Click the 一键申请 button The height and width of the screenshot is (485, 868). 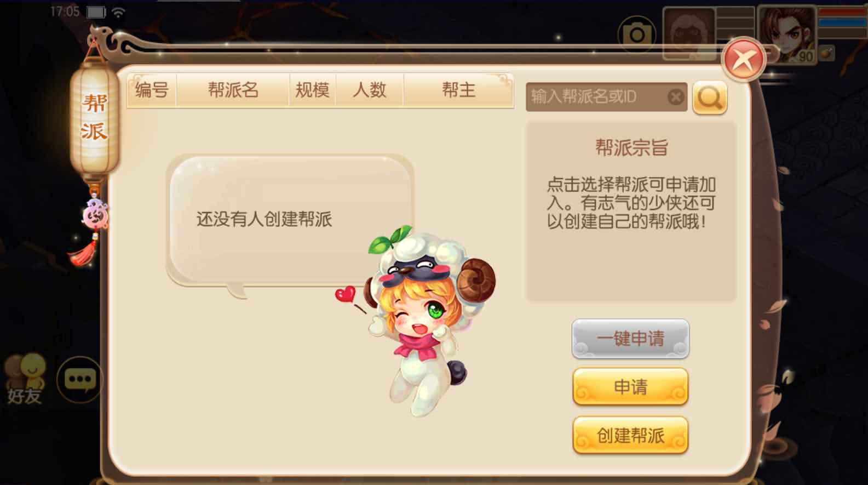click(x=630, y=339)
